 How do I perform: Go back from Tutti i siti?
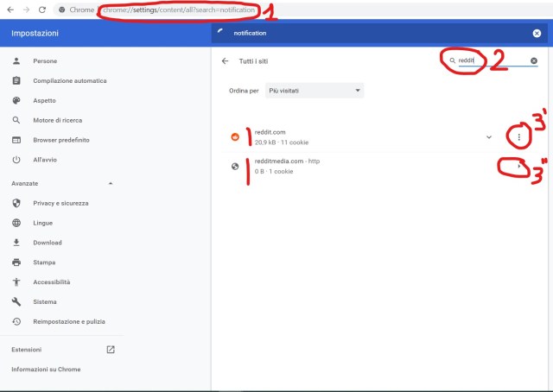(x=226, y=61)
